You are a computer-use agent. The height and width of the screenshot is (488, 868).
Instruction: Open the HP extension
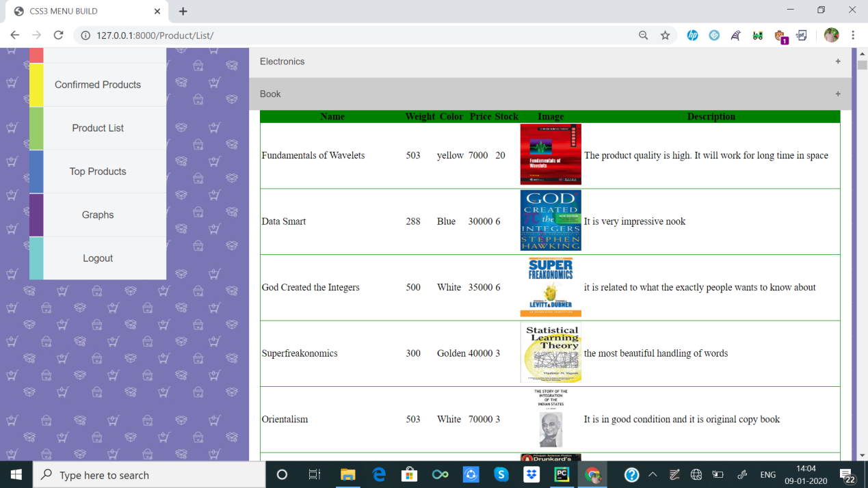tap(692, 36)
